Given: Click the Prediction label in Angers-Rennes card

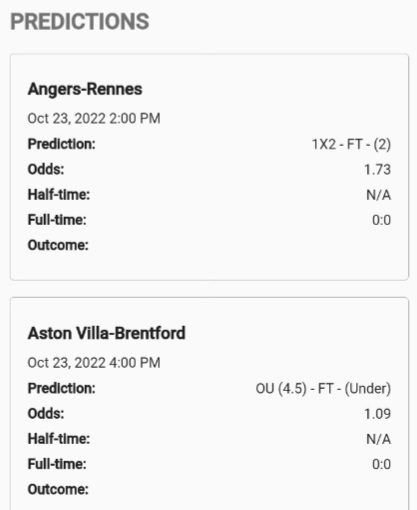Looking at the screenshot, I should pyautogui.click(x=62, y=144).
